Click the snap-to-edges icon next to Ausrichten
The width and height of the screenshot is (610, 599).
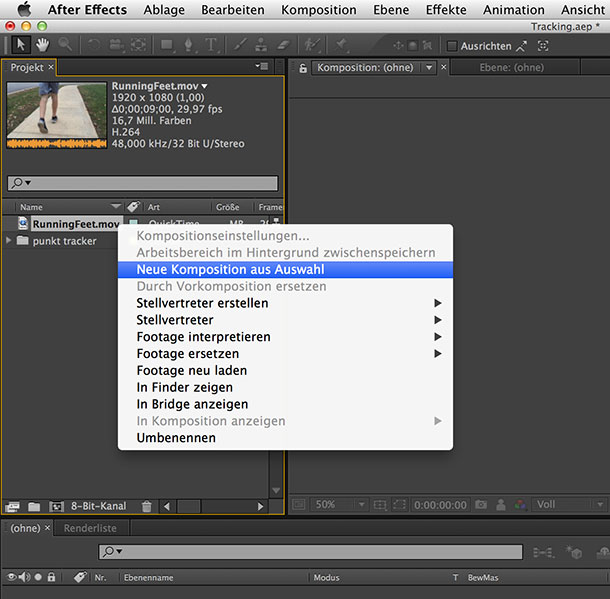pos(521,46)
